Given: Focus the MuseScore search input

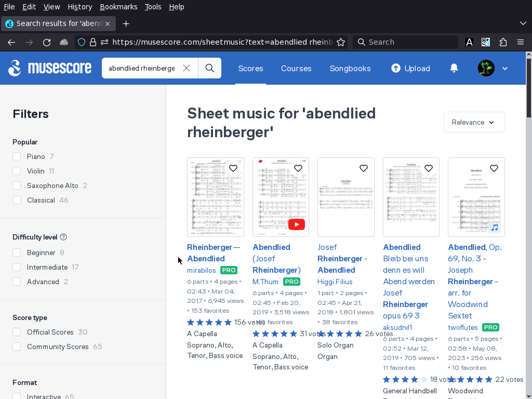Looking at the screenshot, I should click(x=142, y=68).
